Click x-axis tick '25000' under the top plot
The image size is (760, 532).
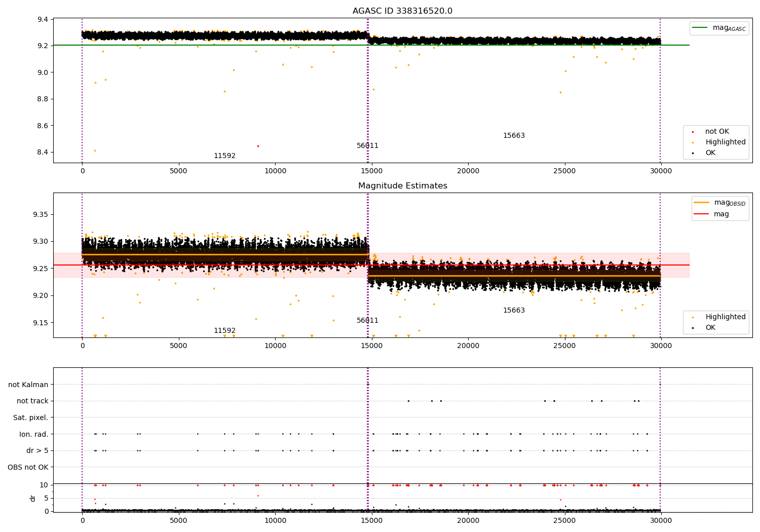point(564,171)
